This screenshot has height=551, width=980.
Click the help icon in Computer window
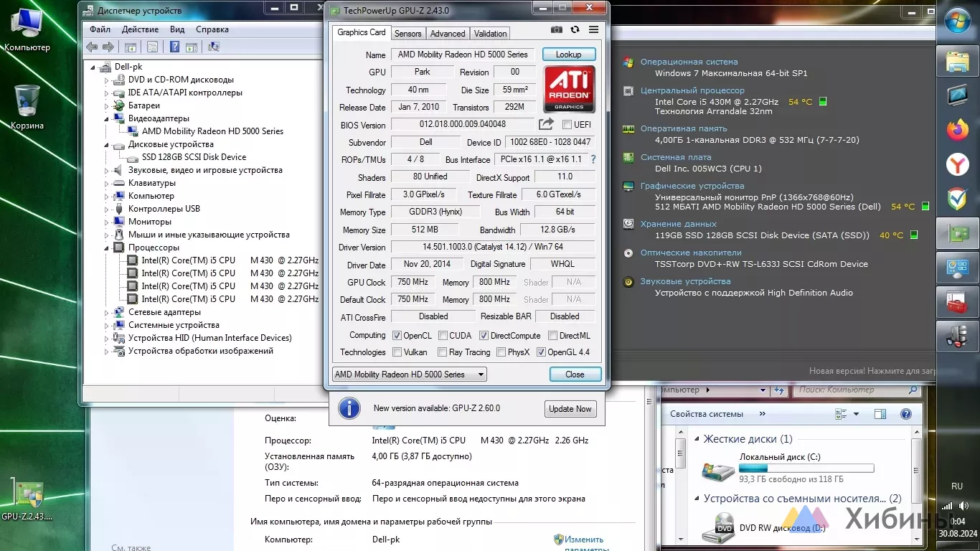click(x=906, y=414)
